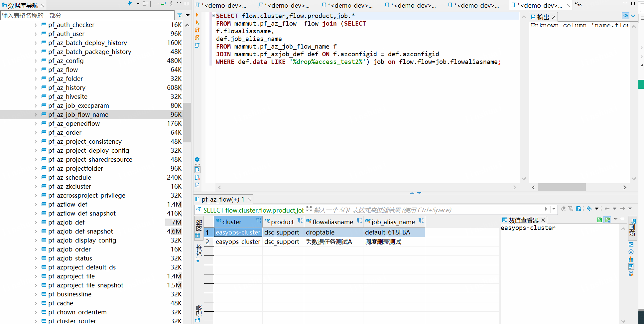The image size is (644, 324).
Task: Open filter history dropdown arrow
Action: 554,209
